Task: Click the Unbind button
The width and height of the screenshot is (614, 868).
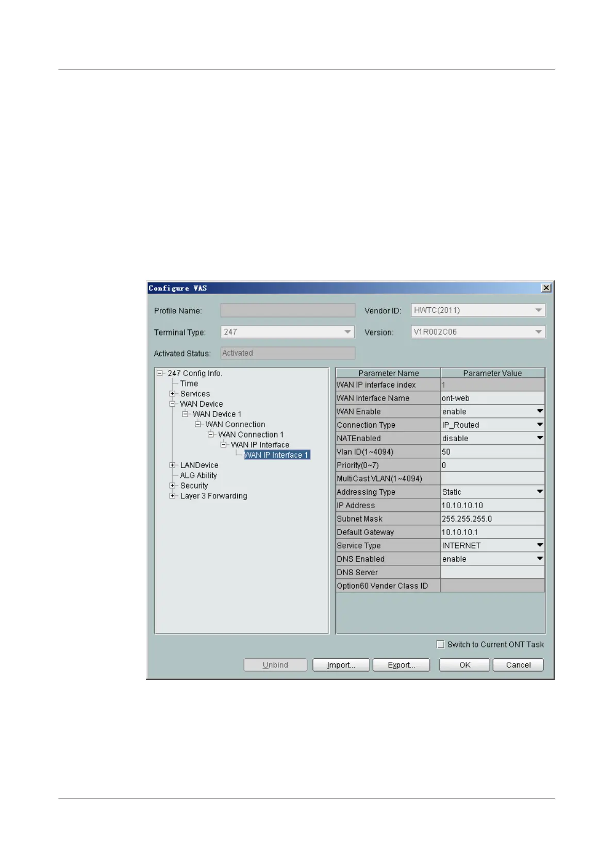Action: click(275, 665)
